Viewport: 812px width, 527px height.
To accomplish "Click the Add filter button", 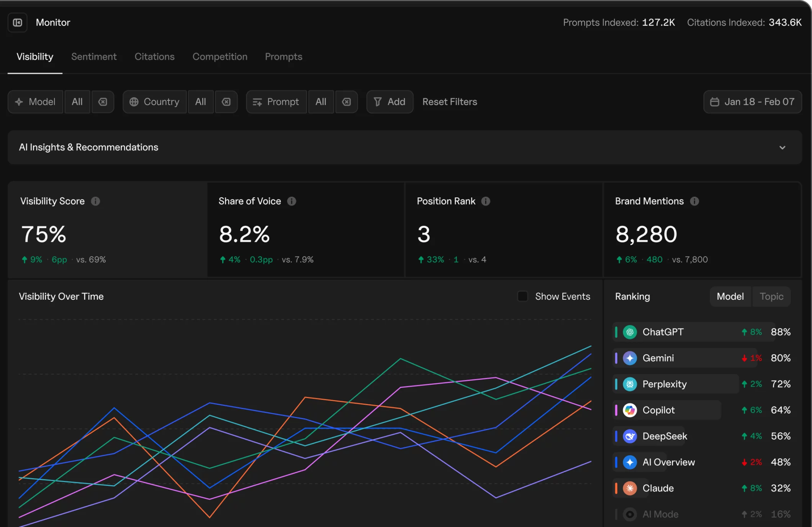I will coord(390,102).
